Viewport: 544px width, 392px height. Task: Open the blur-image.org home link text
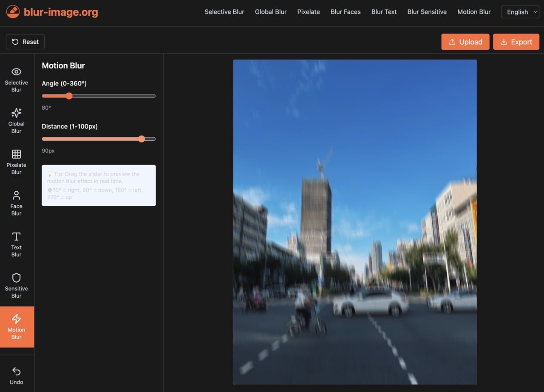click(61, 12)
